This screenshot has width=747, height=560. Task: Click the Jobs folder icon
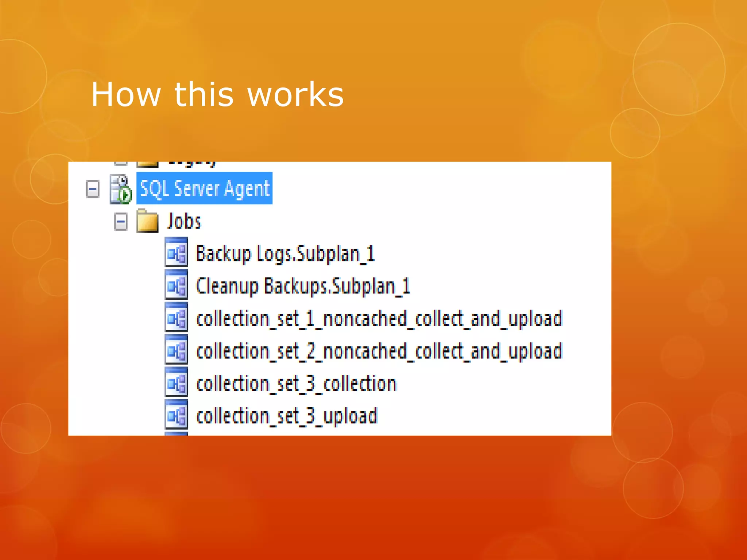pos(147,221)
